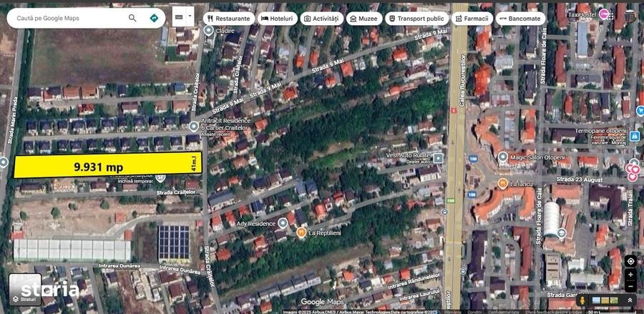
Task: Click the 'Strada Marin Preda' street label
Action: click(13, 120)
